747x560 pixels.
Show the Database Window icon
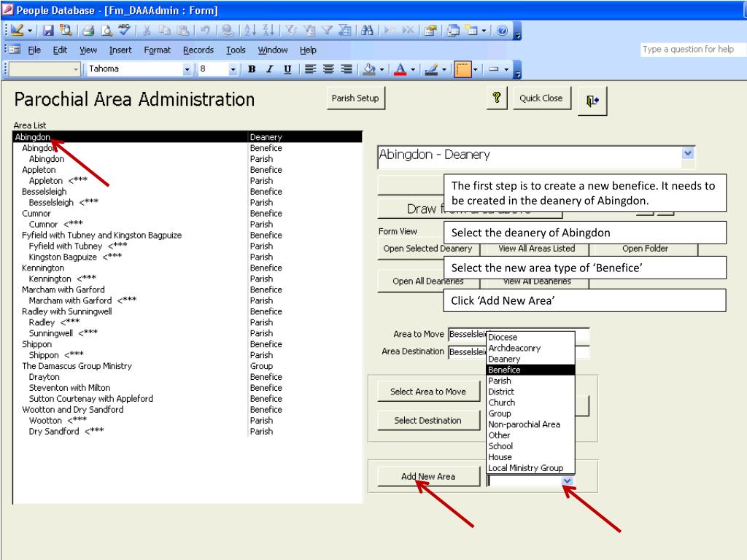point(453,31)
